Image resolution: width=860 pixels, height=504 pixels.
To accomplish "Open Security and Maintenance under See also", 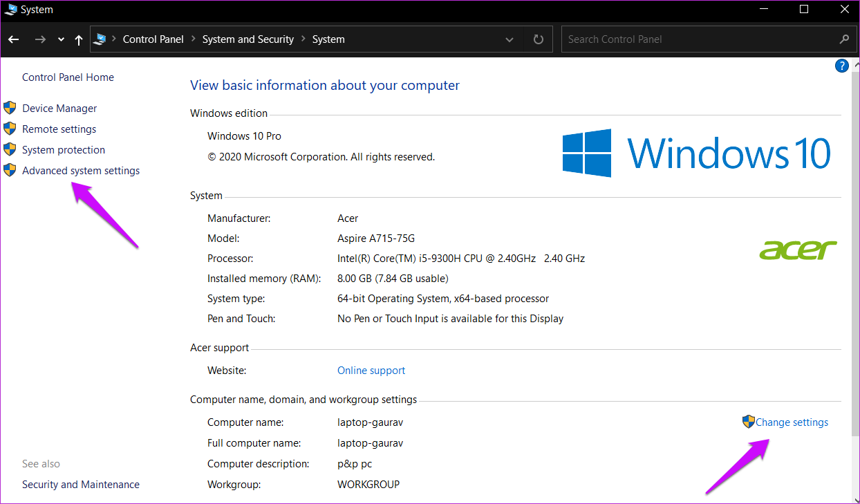I will 80,484.
